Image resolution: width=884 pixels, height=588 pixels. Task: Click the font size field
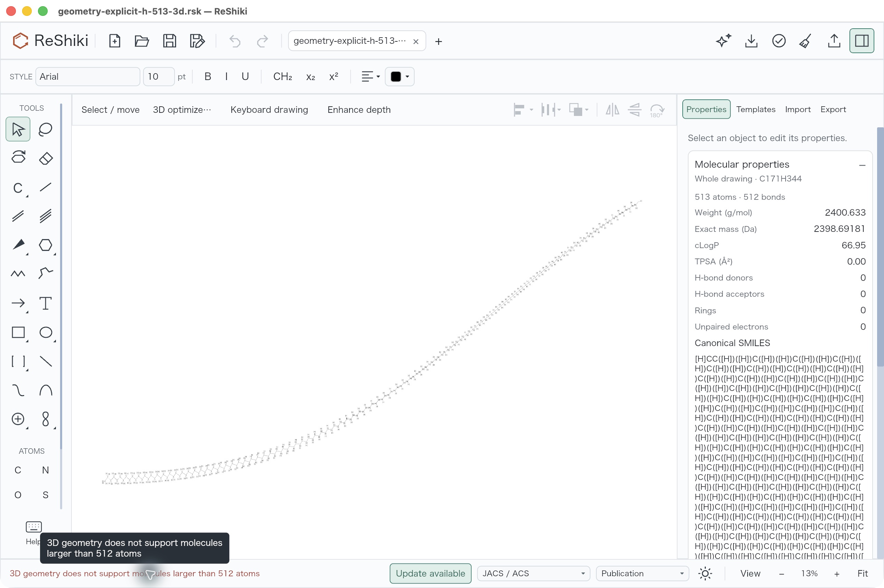(158, 77)
